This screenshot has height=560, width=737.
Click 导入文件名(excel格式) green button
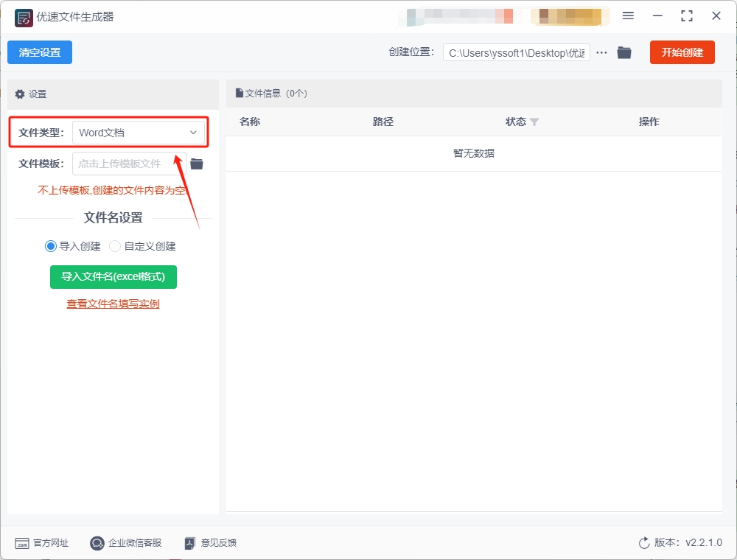coord(113,276)
